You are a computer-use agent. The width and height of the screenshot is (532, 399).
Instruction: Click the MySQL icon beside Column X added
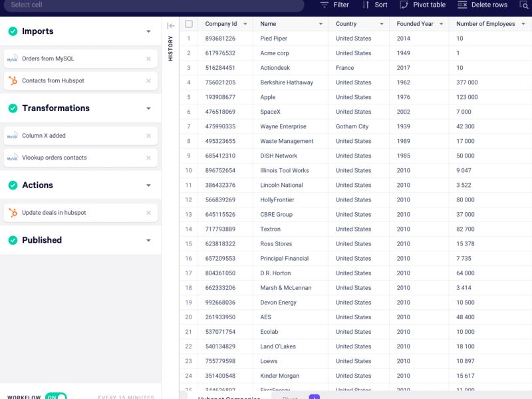pyautogui.click(x=13, y=136)
